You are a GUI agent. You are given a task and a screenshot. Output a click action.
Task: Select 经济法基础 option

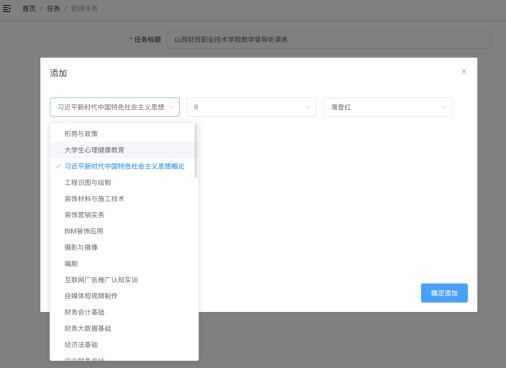coord(123,345)
